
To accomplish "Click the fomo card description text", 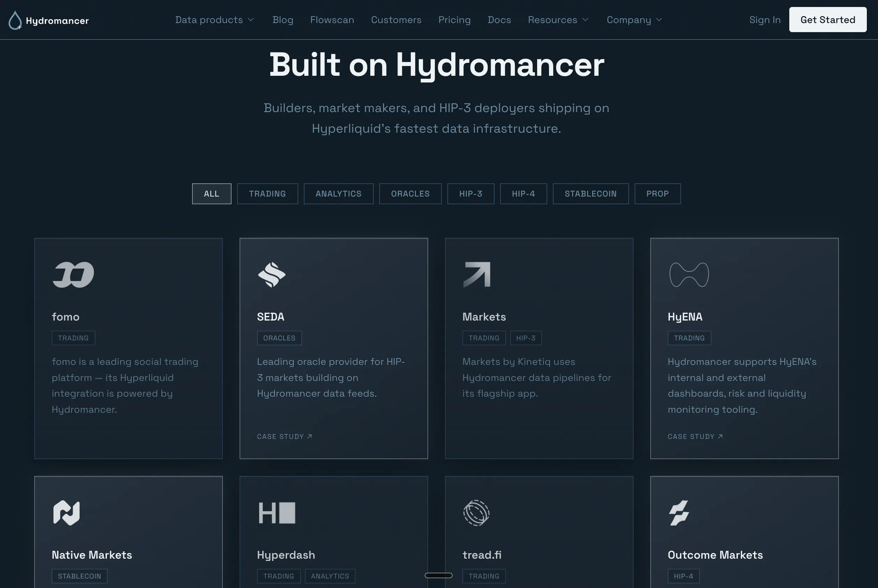I will [x=125, y=385].
